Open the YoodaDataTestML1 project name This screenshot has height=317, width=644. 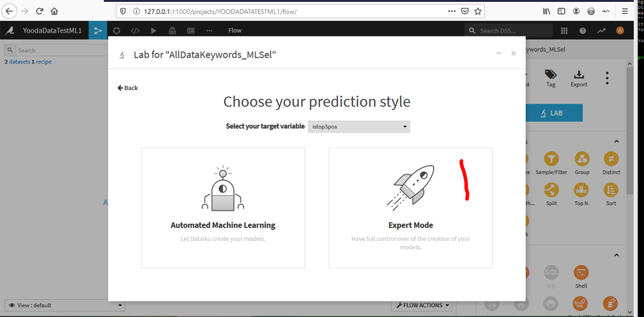click(52, 30)
